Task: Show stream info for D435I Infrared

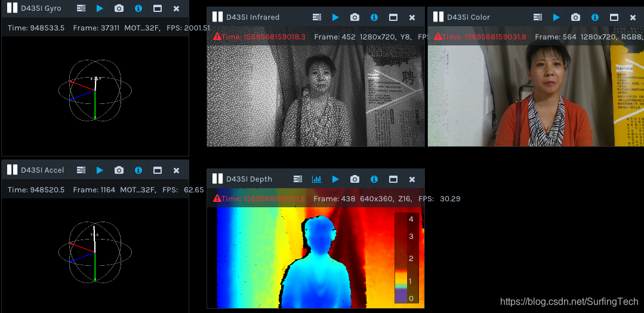Action: (374, 17)
